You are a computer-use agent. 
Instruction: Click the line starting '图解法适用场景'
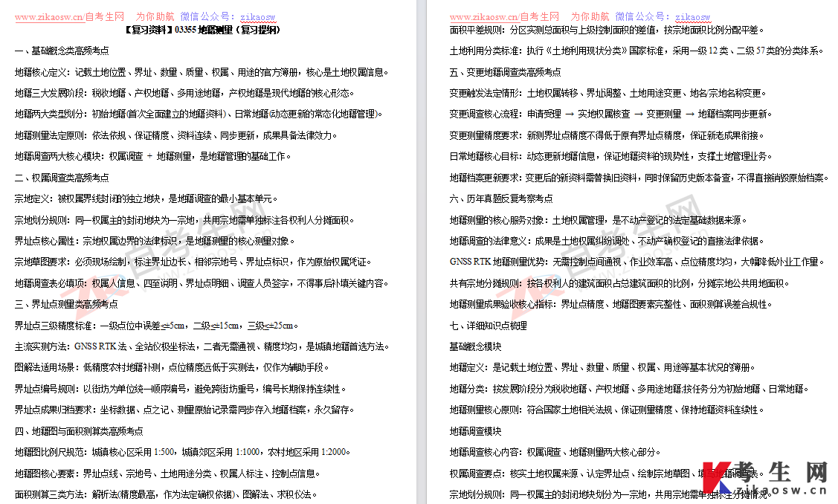pos(172,367)
